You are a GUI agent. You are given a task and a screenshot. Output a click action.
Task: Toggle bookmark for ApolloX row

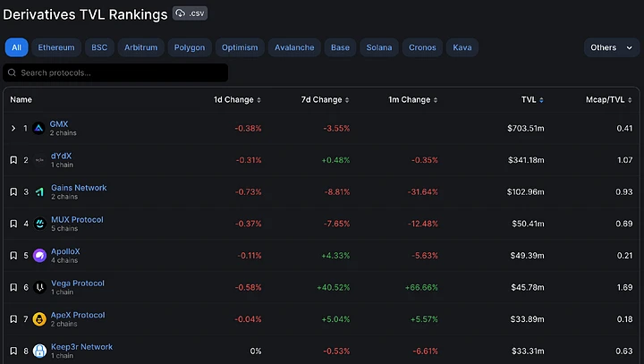point(13,256)
